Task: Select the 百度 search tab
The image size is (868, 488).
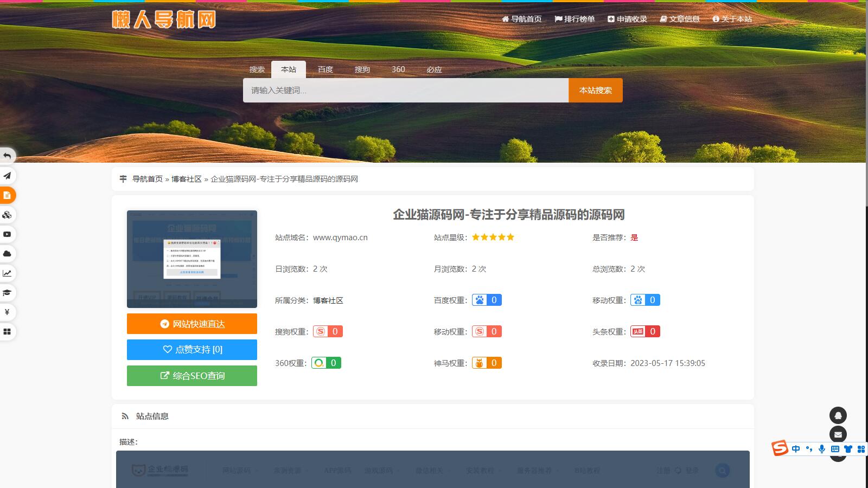Action: coord(325,69)
